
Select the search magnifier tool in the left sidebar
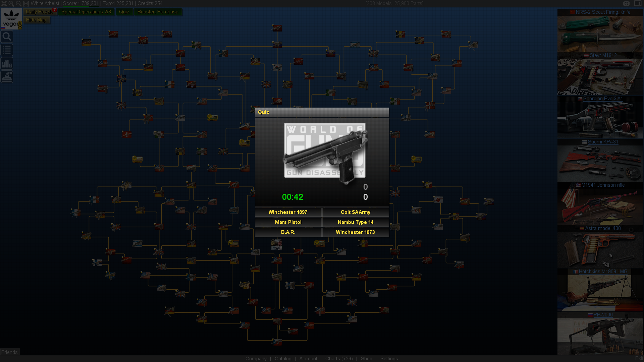coord(7,36)
